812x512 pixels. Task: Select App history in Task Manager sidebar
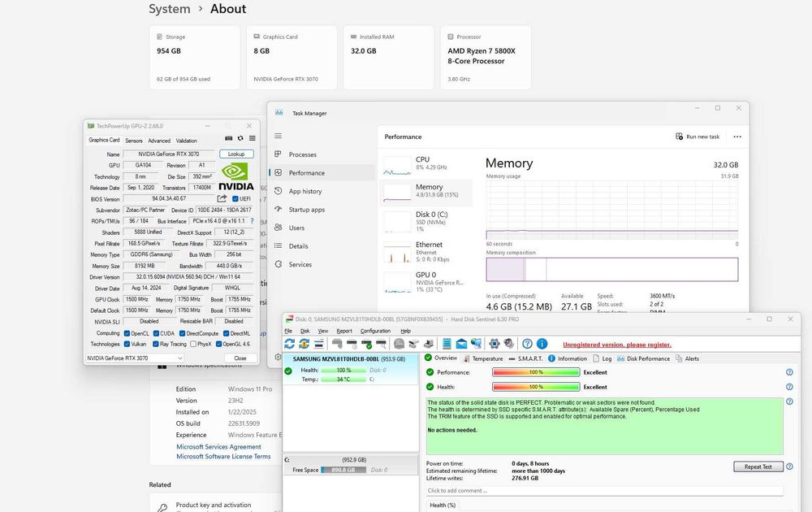[322, 191]
